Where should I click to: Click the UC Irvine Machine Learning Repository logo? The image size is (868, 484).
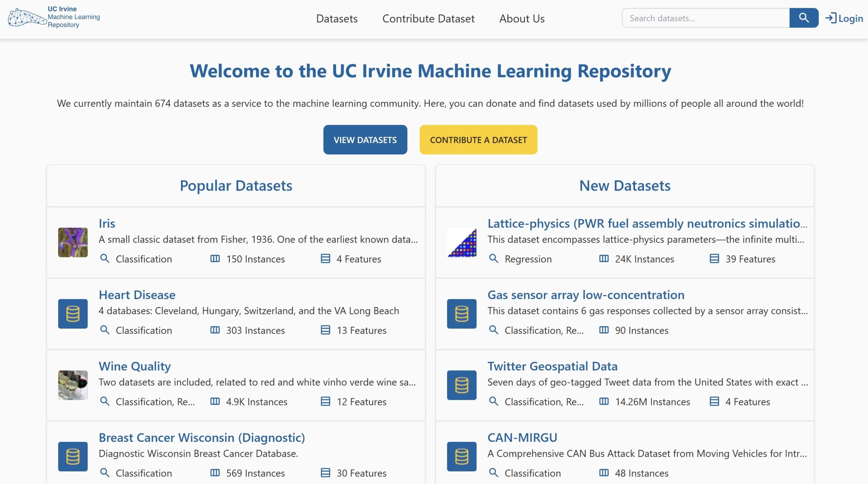[x=54, y=17]
